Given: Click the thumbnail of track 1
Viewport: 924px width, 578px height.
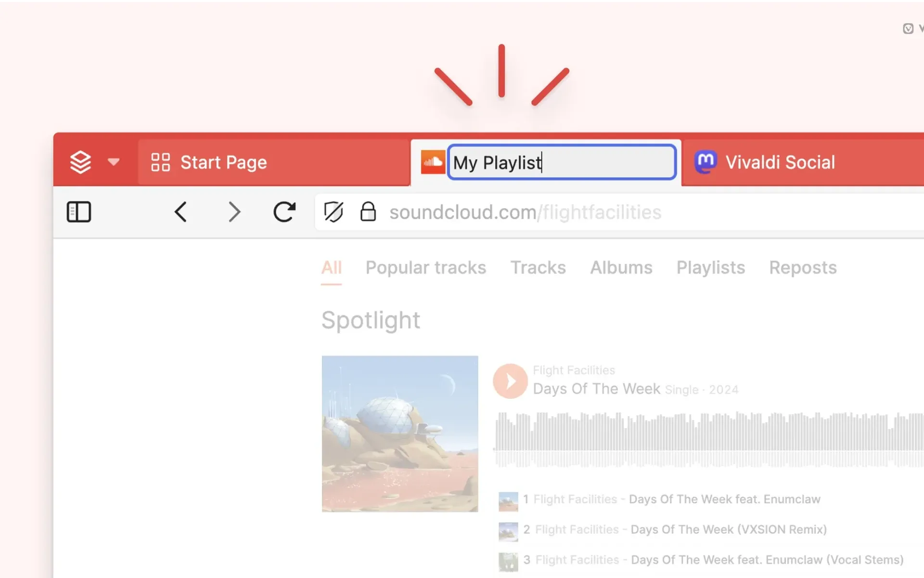Looking at the screenshot, I should pyautogui.click(x=508, y=501).
